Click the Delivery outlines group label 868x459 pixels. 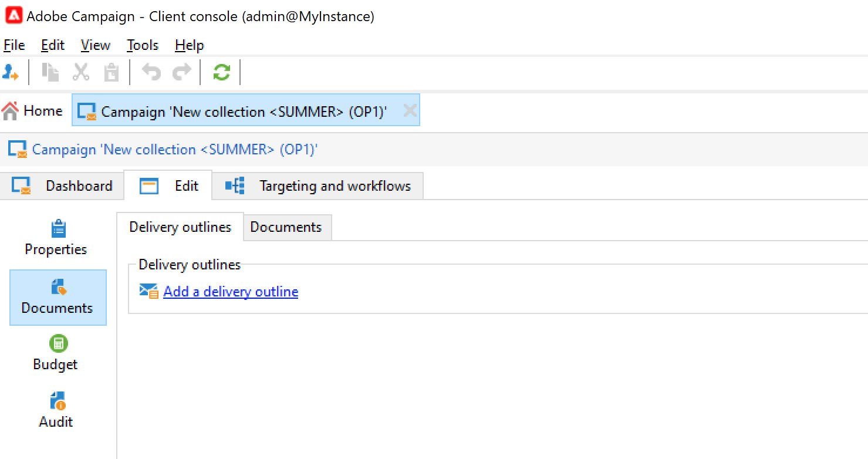pyautogui.click(x=190, y=265)
